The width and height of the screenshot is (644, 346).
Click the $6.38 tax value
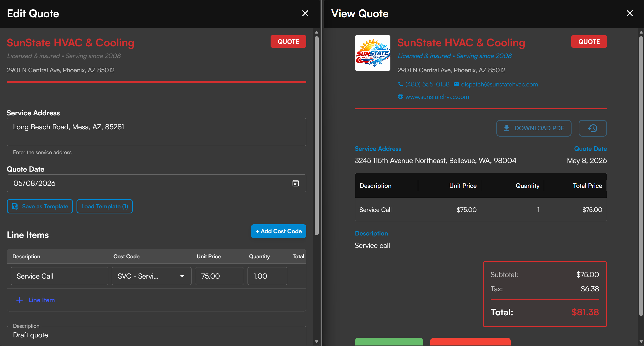(590, 289)
